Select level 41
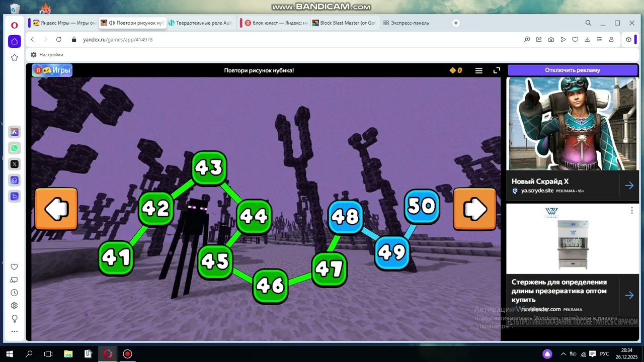Screen dimensions: 644x362 [x=116, y=258]
